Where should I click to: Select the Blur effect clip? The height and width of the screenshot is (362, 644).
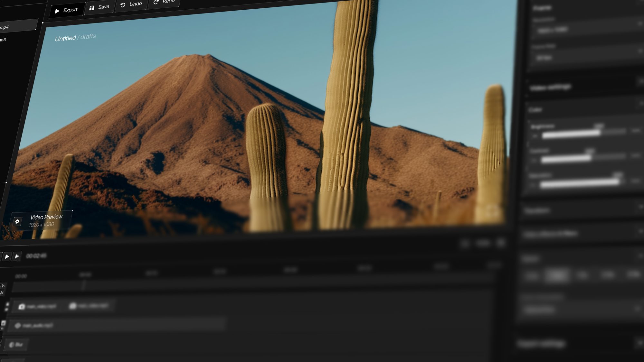(16, 345)
